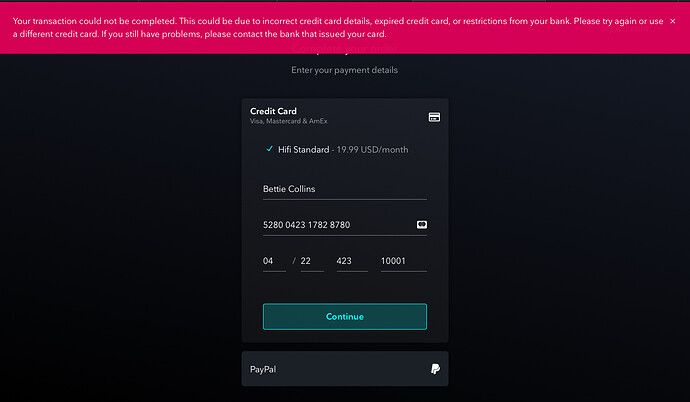
Task: Click the card brand icon in number field
Action: [x=422, y=225]
